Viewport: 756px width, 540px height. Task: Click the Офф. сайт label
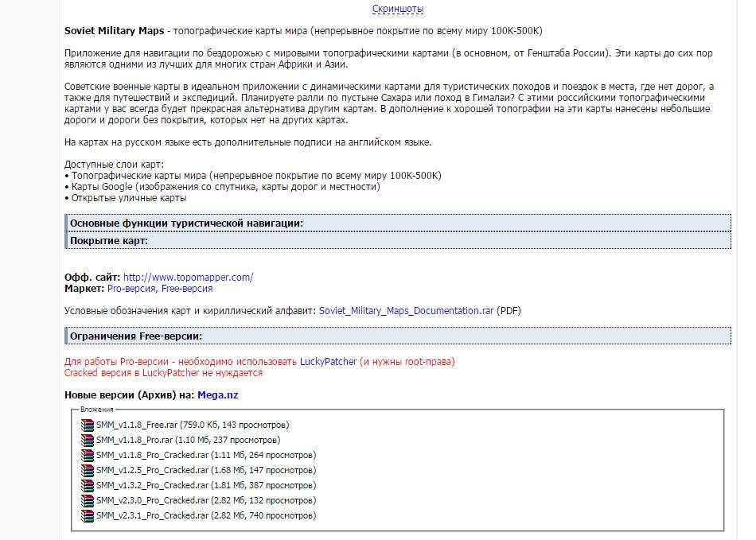point(92,278)
